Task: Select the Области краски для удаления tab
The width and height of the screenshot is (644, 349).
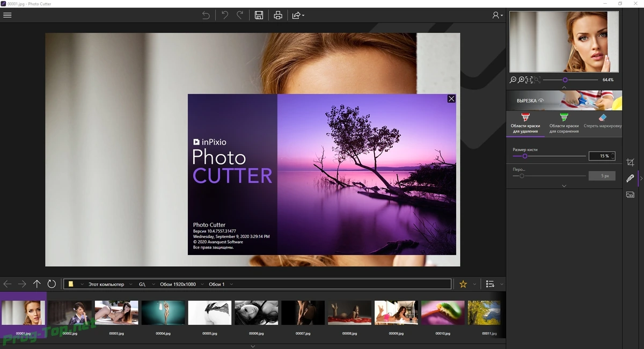Action: pos(525,123)
